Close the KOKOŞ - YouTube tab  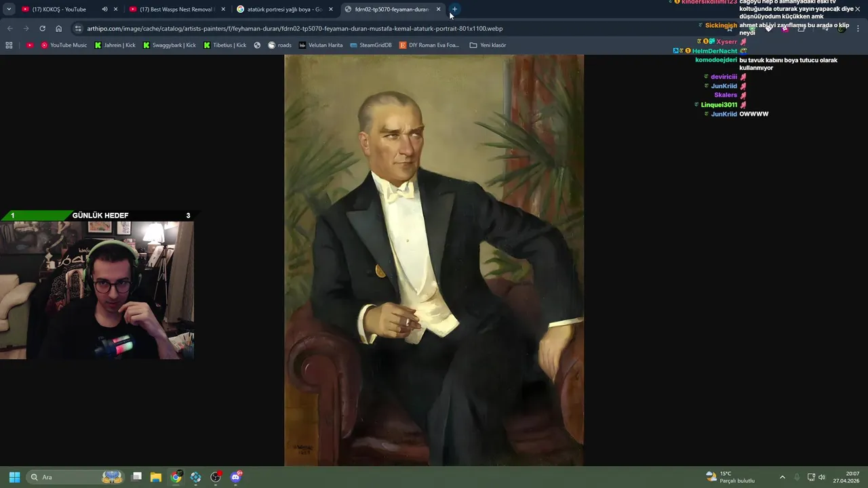[x=116, y=9]
